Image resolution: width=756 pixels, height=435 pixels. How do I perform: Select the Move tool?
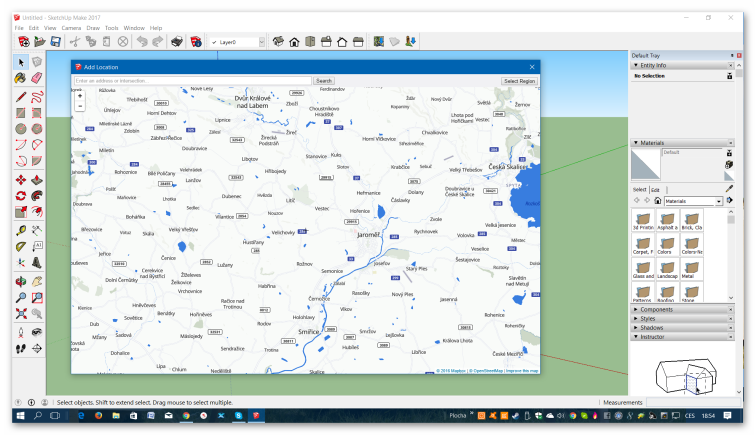(x=21, y=180)
